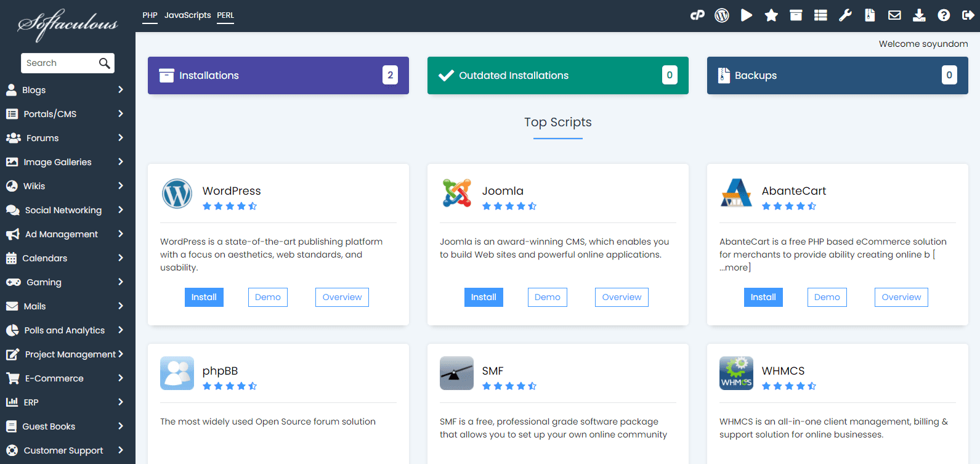Click the search magnifier icon

(x=105, y=63)
